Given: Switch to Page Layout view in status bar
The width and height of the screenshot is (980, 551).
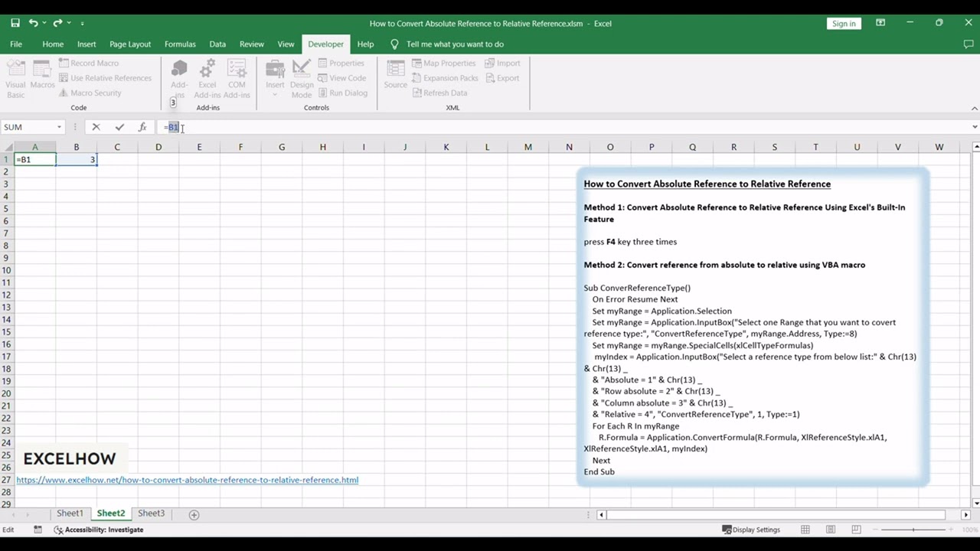Looking at the screenshot, I should tap(831, 530).
